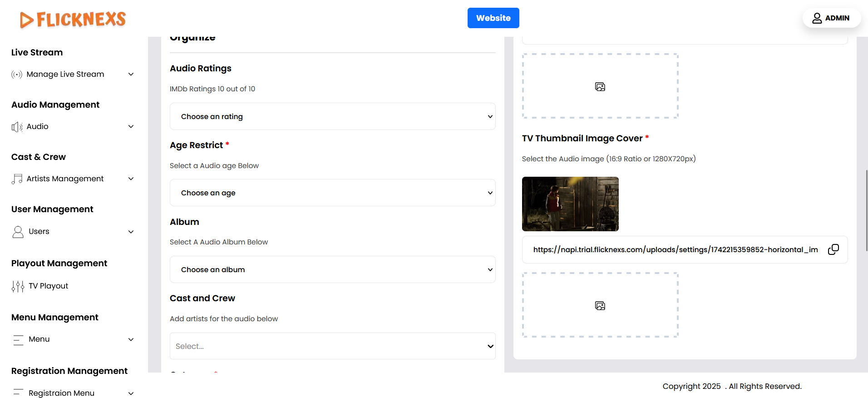Image resolution: width=868 pixels, height=398 pixels.
Task: Click image upload icon below TV thumbnail URL
Action: coord(600,306)
